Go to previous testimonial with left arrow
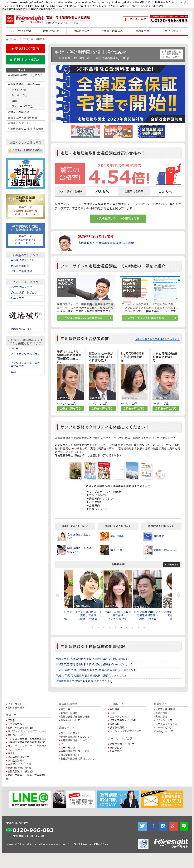 tap(57, 595)
